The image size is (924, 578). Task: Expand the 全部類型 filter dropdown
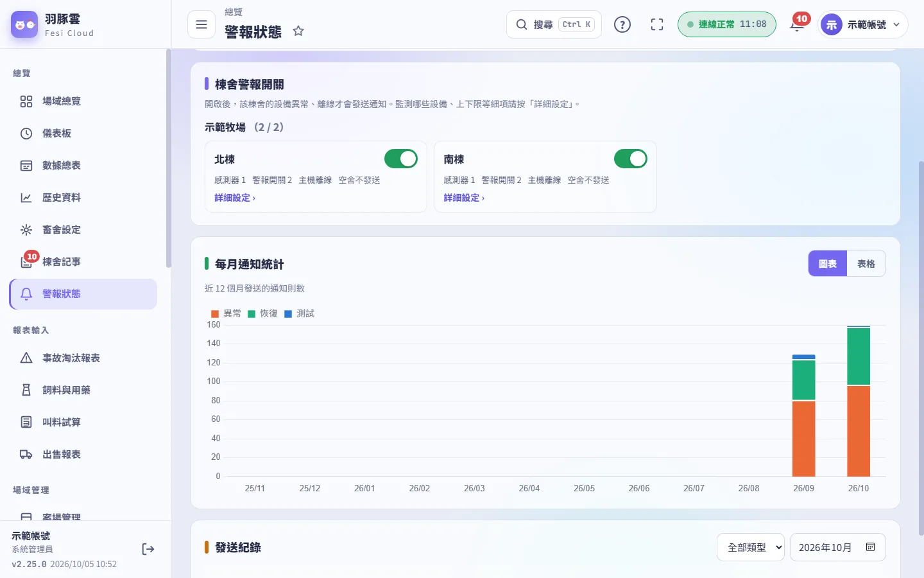pyautogui.click(x=751, y=548)
